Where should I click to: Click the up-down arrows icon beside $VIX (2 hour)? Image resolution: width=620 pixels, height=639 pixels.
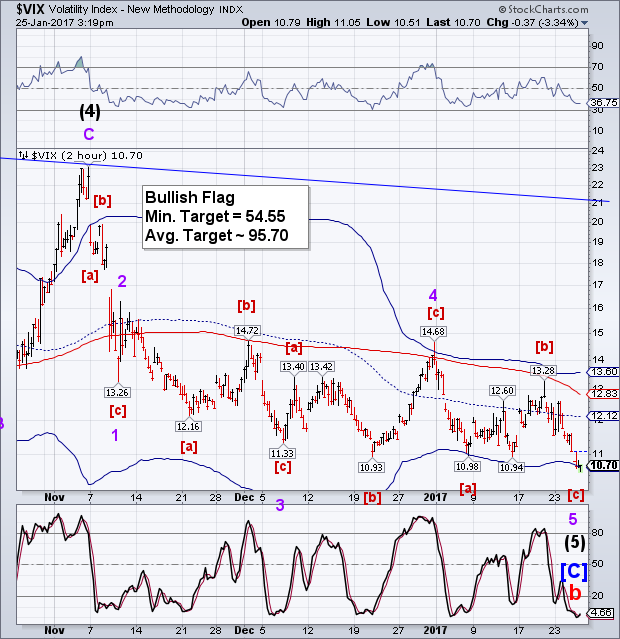[x=24, y=155]
